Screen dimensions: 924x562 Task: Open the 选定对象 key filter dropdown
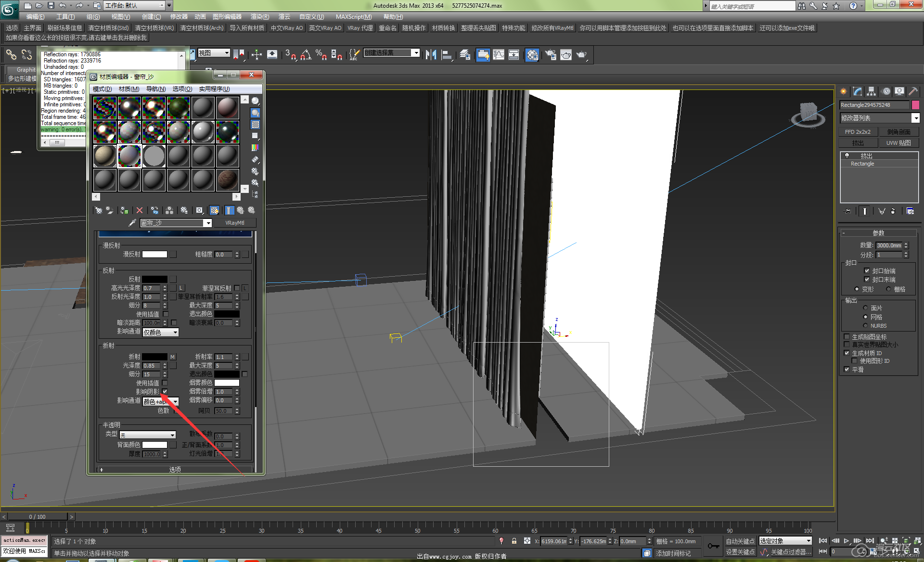[786, 541]
